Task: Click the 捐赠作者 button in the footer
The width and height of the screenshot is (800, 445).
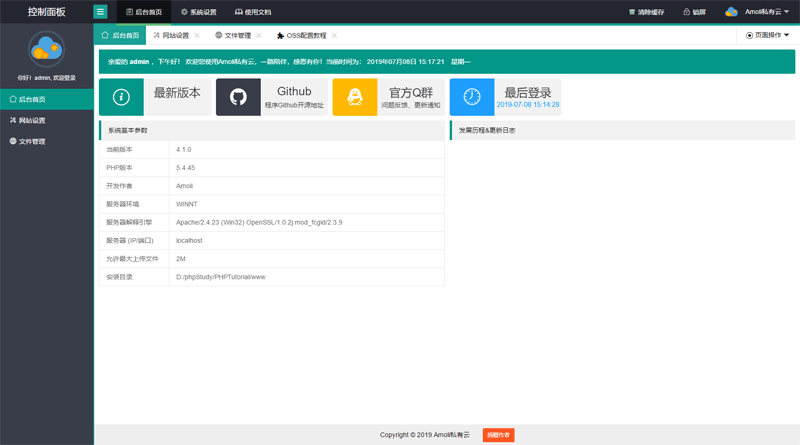Action: 498,435
